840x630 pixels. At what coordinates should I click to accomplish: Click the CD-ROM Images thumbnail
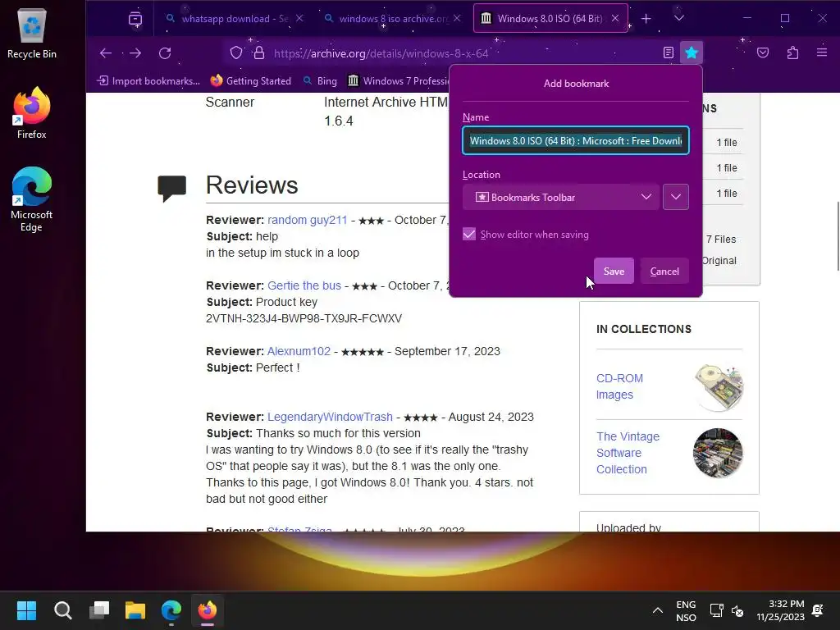pos(718,387)
